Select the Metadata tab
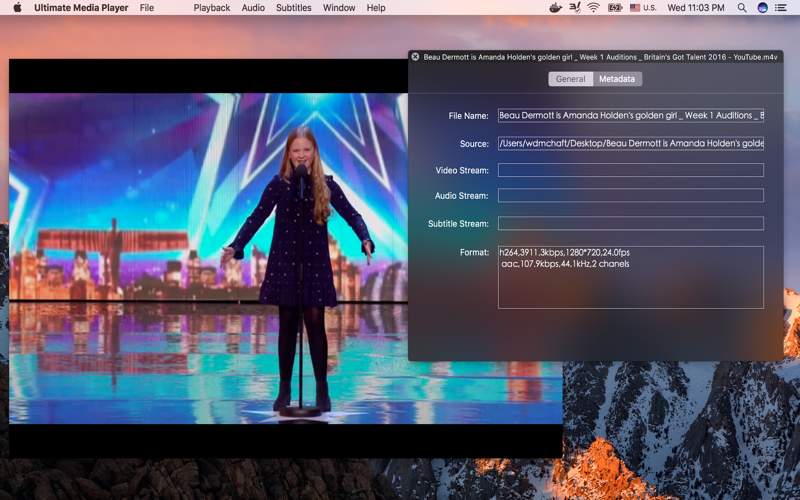Screen dimensions: 800x500 tap(617, 79)
